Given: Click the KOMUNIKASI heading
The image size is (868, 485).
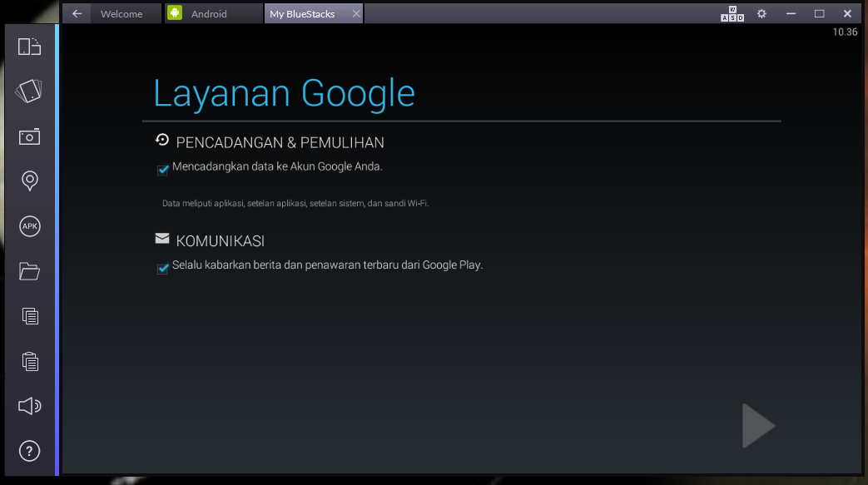Looking at the screenshot, I should [220, 241].
